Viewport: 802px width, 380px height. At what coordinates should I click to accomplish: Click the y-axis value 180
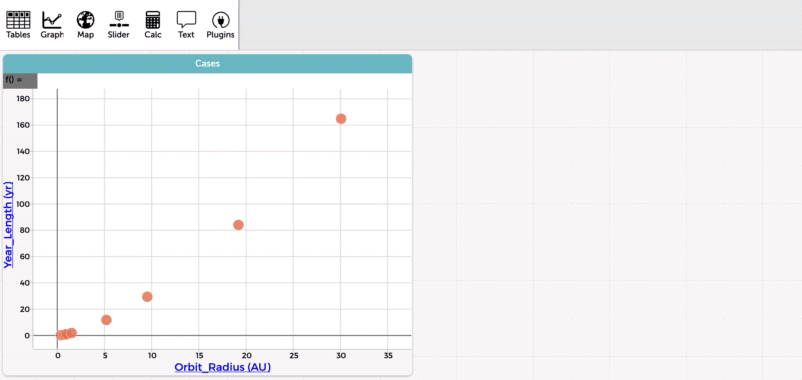pos(24,98)
